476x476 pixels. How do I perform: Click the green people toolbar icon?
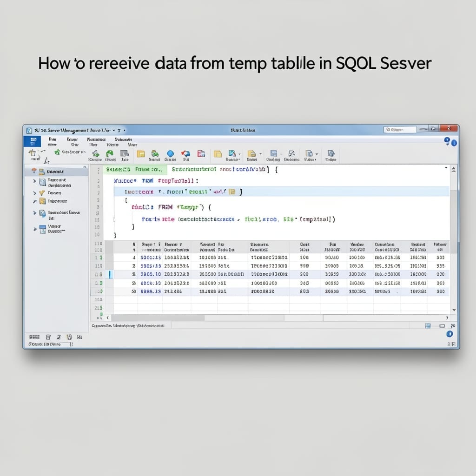point(155,153)
